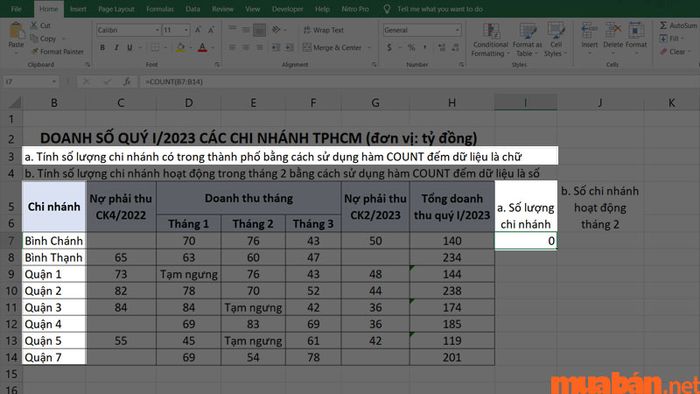Click Merge & Center
The height and width of the screenshot is (394, 700).
[332, 47]
